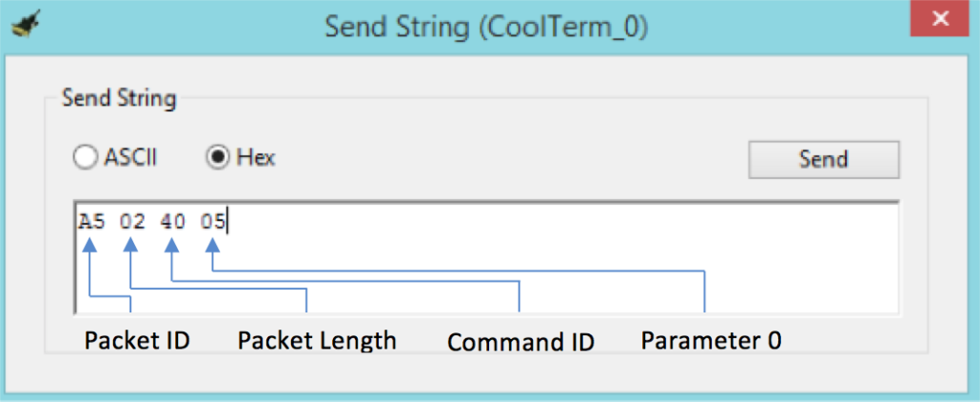Click the Send button
This screenshot has width=980, height=402.
coord(823,159)
